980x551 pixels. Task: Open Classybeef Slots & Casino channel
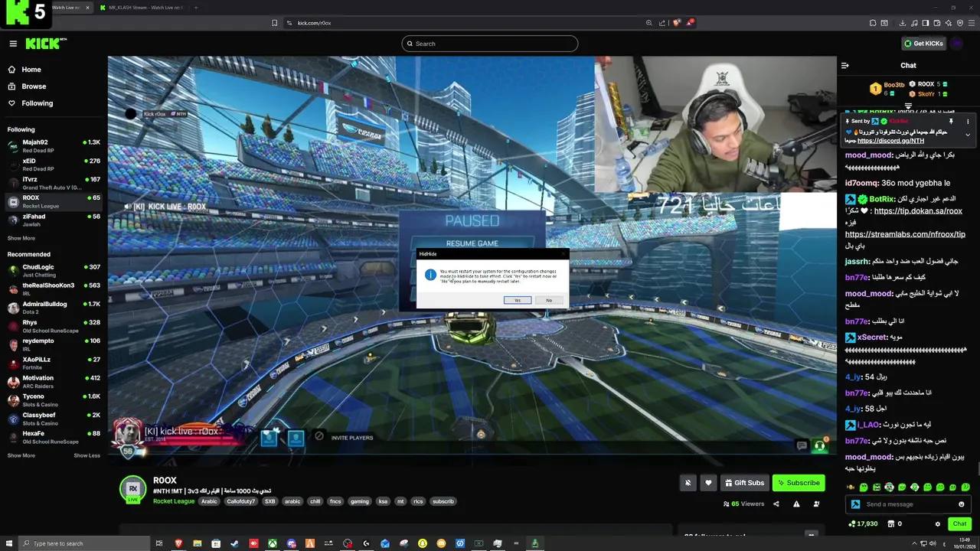(54, 419)
